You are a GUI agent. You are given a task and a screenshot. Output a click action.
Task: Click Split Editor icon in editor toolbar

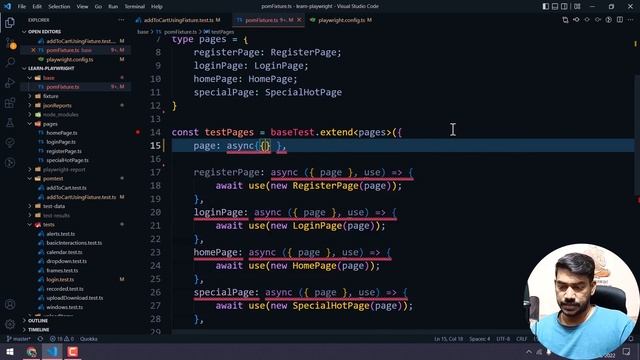tap(620, 20)
